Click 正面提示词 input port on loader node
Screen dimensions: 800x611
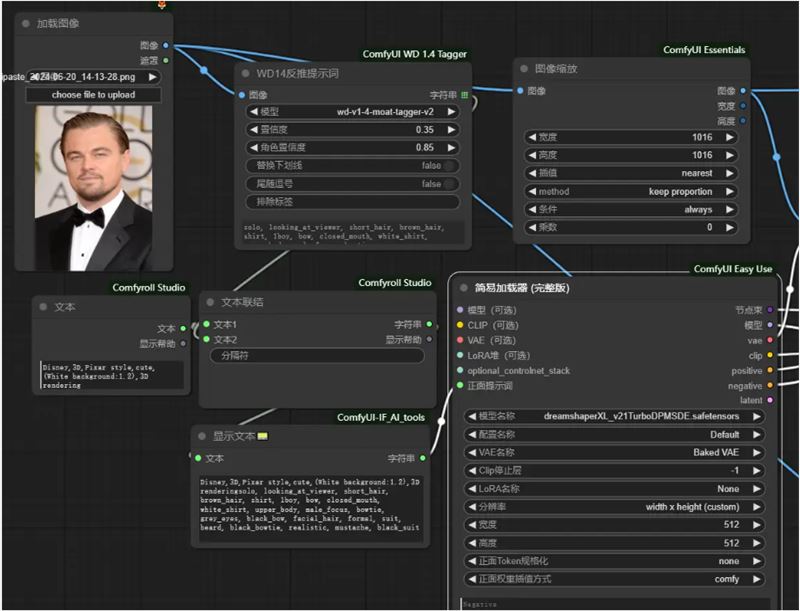pos(460,385)
